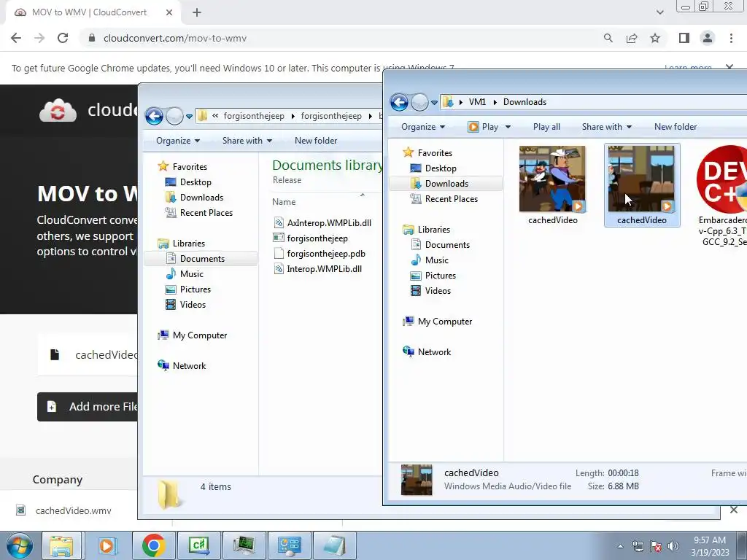Select the MOV to WMV CloudConvert tab
Viewport: 747px width, 560px height.
point(89,12)
